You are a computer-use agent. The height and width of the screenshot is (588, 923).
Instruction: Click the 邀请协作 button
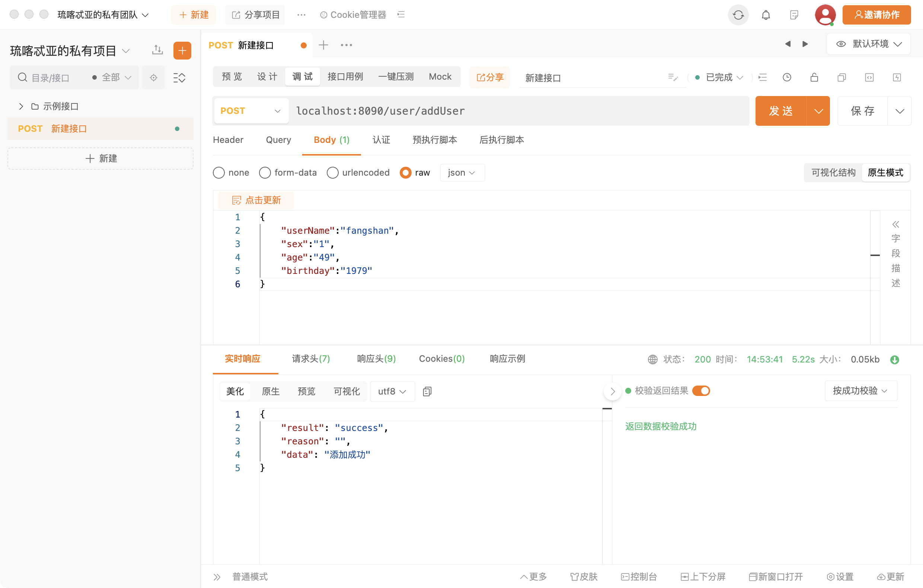click(x=876, y=15)
